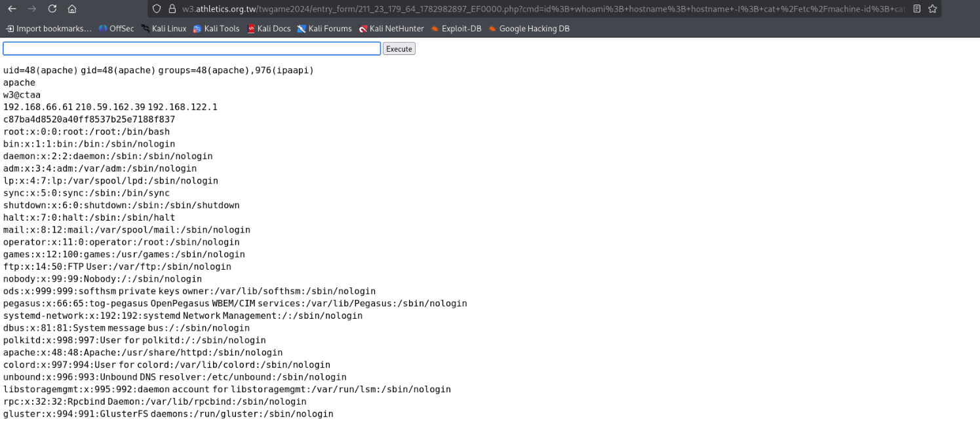This screenshot has height=421, width=980.
Task: Click the "root:x:0:0:root:/root:/bin/bash" line
Action: pos(87,132)
